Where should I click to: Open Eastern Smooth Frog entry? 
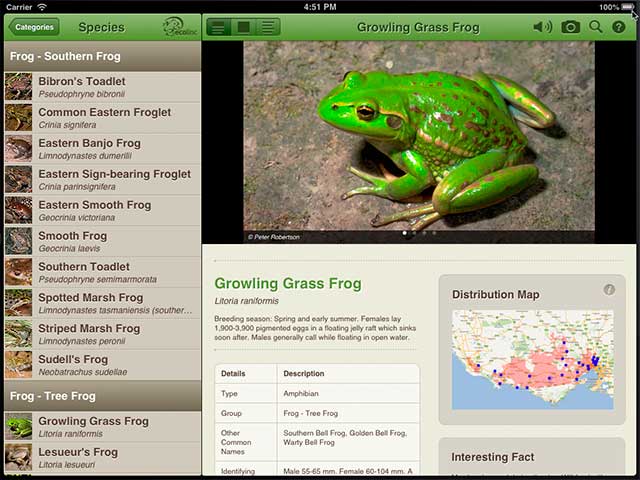click(102, 211)
